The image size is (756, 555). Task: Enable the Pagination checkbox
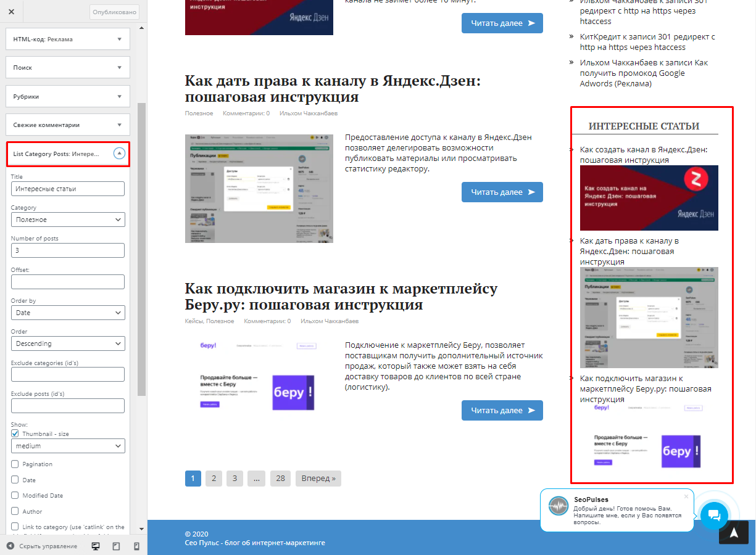[x=15, y=464]
